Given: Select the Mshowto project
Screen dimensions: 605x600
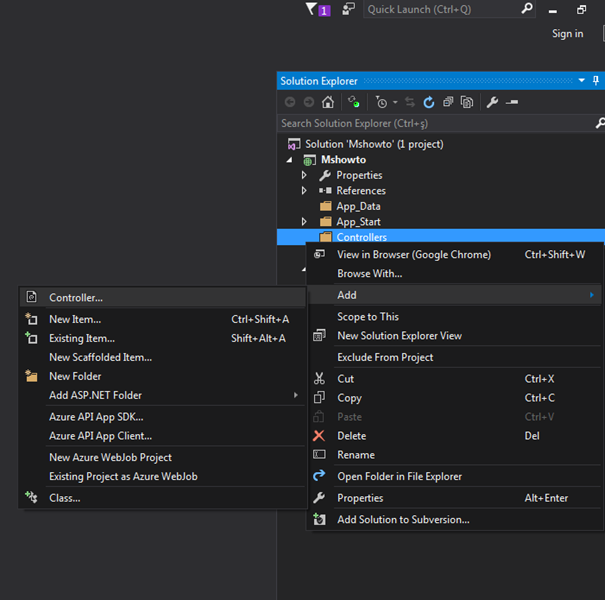Looking at the screenshot, I should (x=343, y=160).
